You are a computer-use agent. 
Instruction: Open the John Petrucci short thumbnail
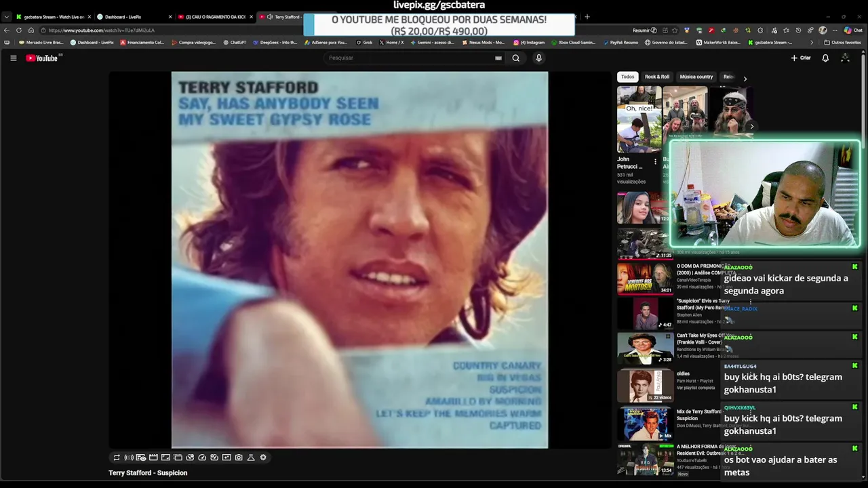click(639, 119)
